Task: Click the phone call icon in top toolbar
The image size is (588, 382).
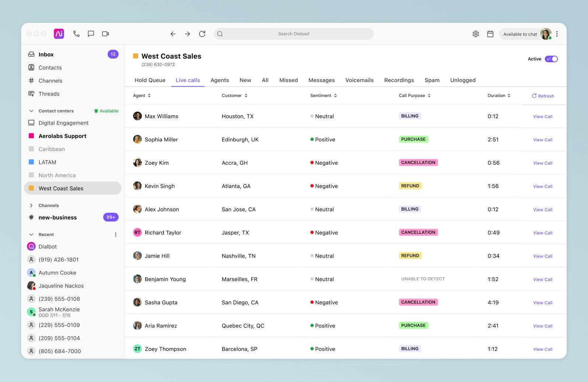Action: point(76,34)
